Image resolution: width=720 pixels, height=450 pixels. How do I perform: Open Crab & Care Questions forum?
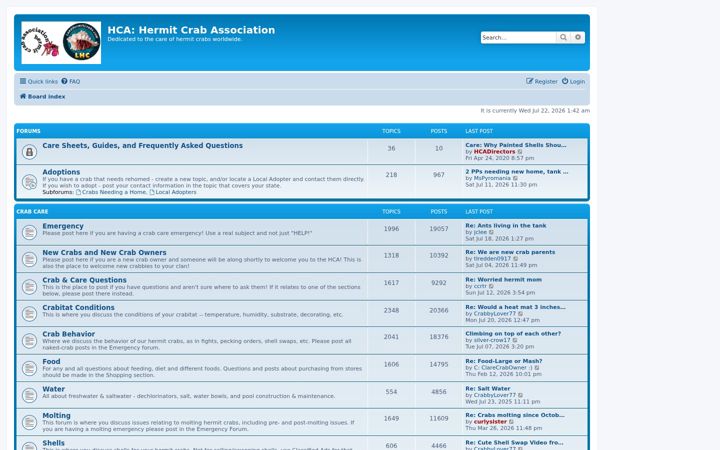point(84,280)
